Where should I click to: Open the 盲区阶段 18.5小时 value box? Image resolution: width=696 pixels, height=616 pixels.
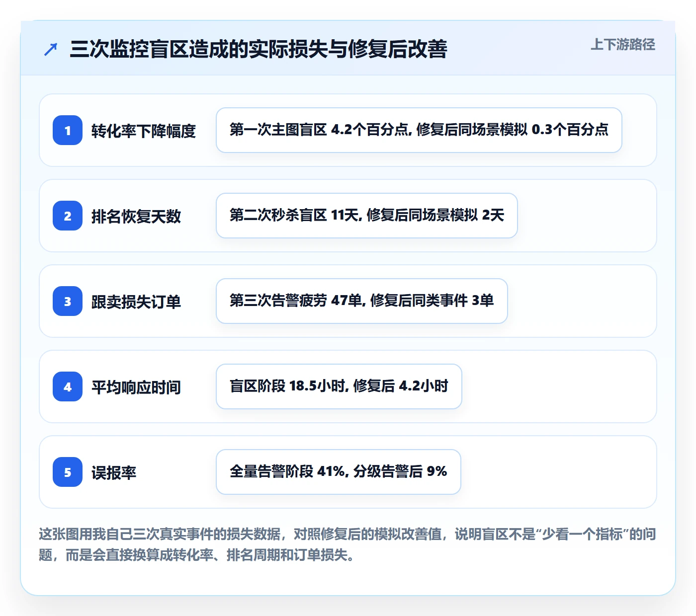[339, 386]
